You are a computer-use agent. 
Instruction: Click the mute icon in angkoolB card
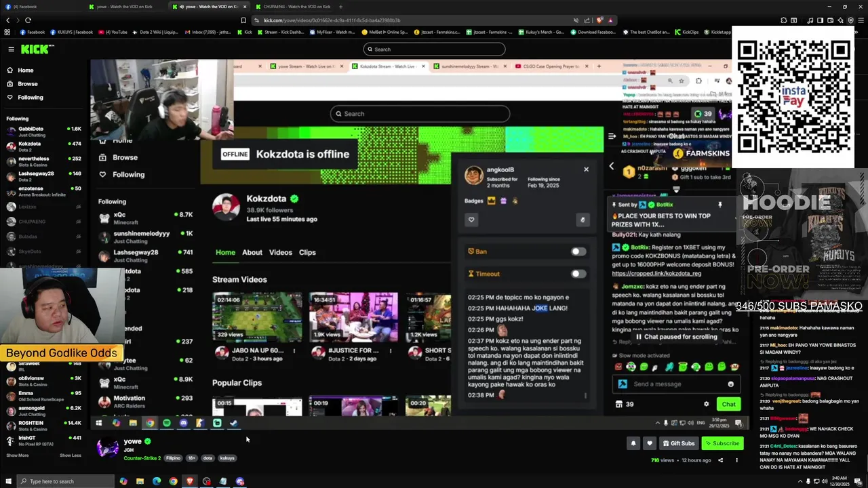tap(583, 220)
